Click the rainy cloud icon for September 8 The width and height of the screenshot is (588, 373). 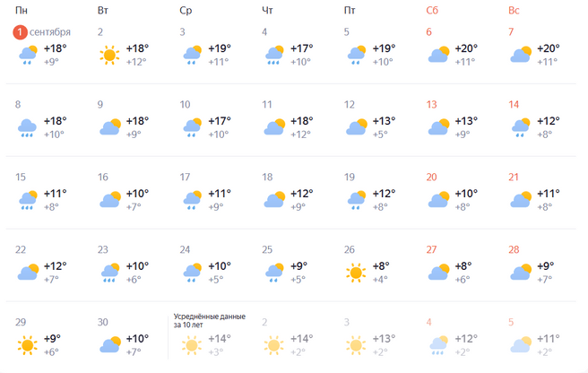(x=27, y=127)
